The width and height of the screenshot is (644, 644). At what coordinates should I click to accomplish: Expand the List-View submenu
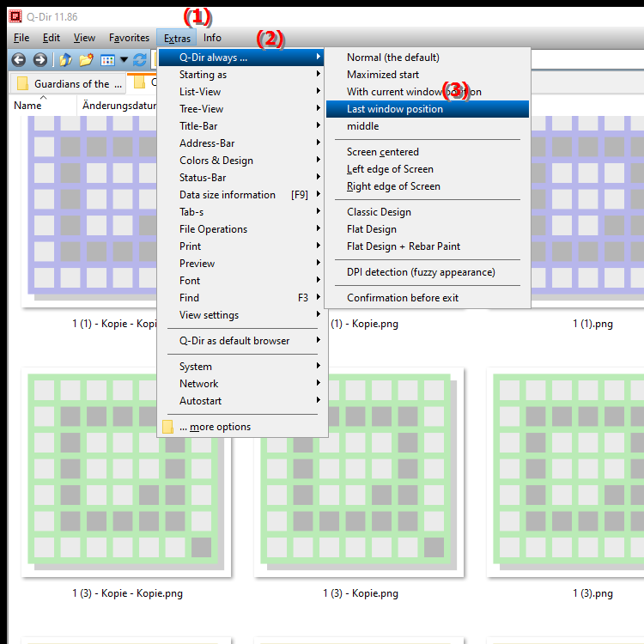click(x=241, y=92)
